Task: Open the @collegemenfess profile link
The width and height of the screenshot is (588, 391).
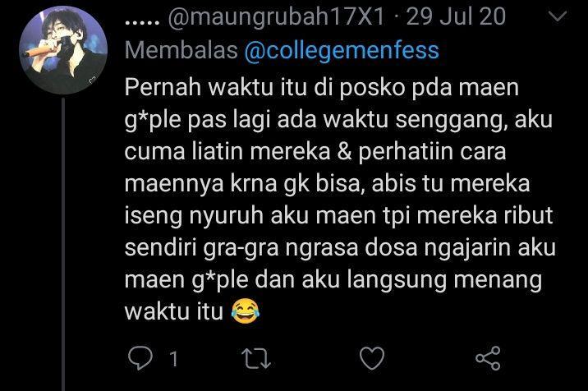Action: pos(342,50)
